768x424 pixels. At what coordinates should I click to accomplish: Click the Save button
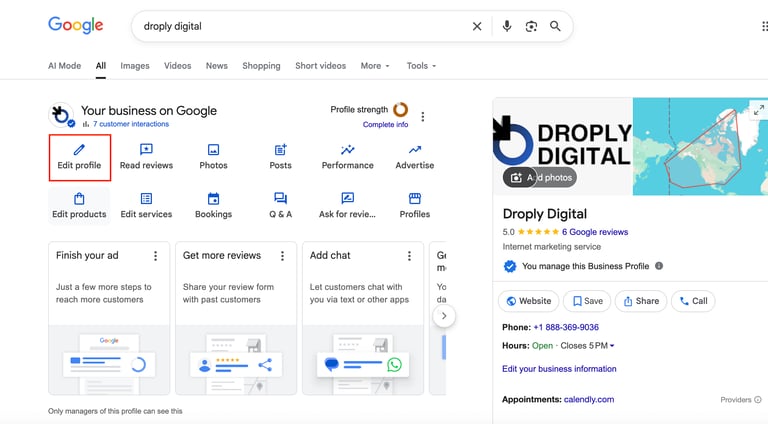pyautogui.click(x=587, y=301)
